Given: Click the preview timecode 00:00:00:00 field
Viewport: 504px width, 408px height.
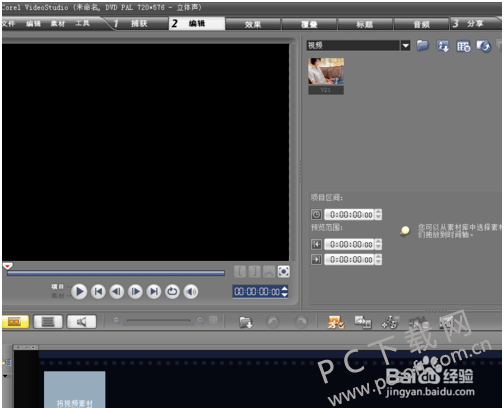Looking at the screenshot, I should (x=257, y=292).
